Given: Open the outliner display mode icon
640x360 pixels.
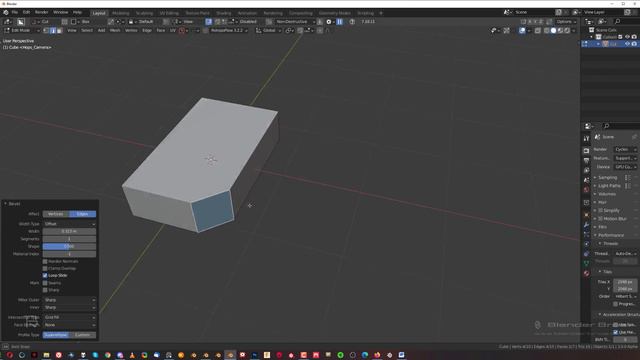Looking at the screenshot, I should click(602, 22).
